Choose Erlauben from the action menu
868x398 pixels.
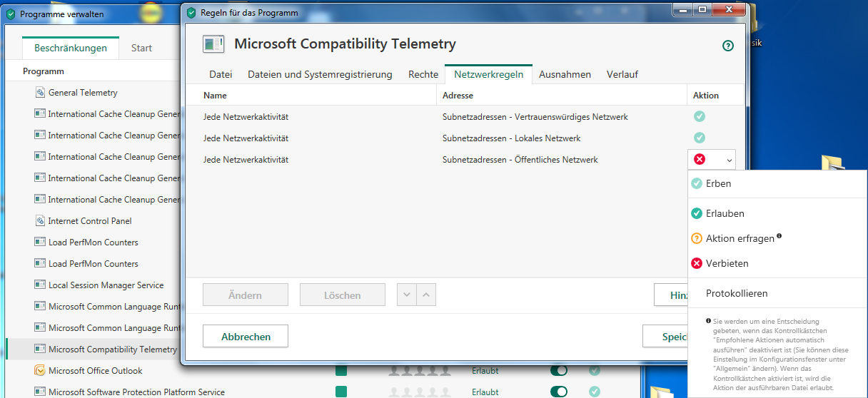pos(777,213)
